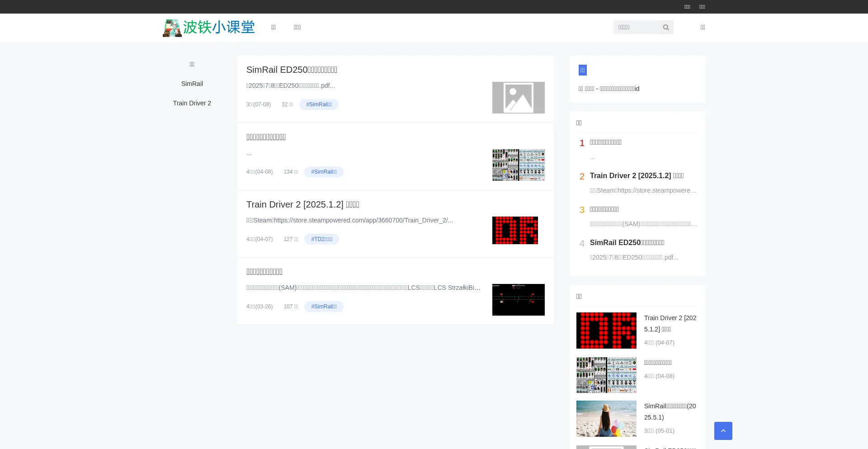868x449 pixels.
Task: Click the 32 views count of the ED250 post
Action: click(x=287, y=104)
